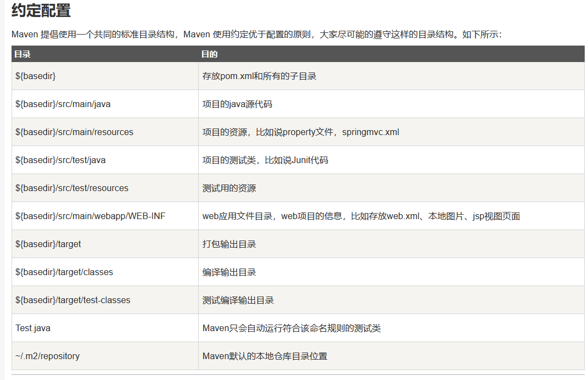
Task: Click the springmvc.xml resources description
Action: (300, 132)
